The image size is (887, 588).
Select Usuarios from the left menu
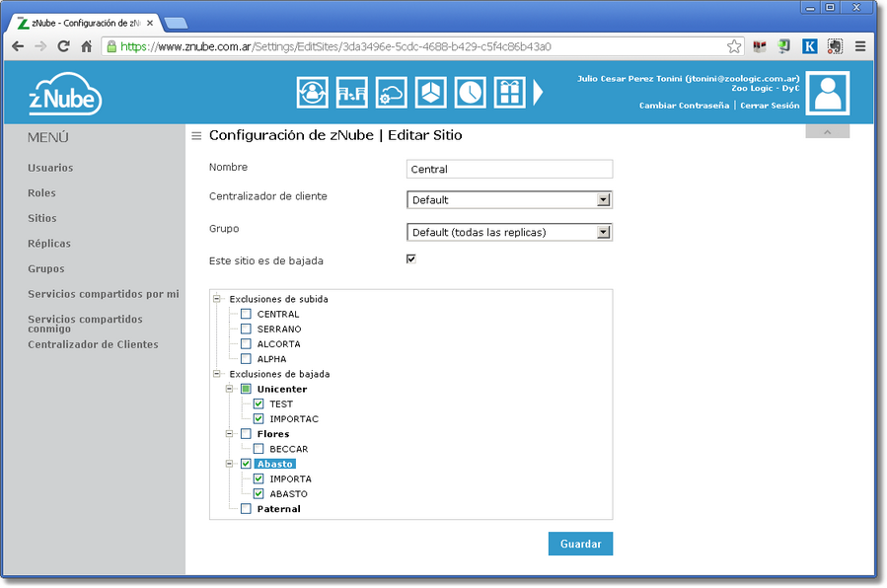click(50, 168)
